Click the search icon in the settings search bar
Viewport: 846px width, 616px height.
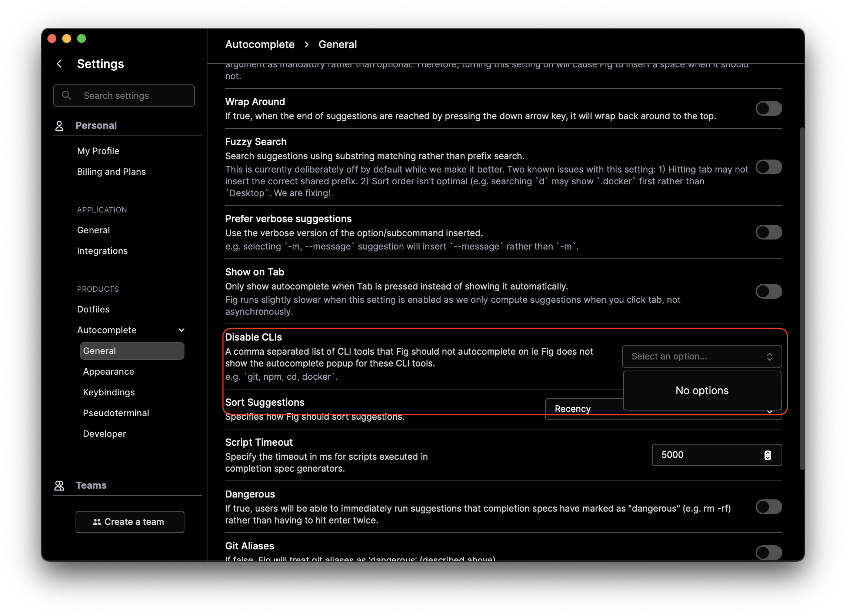tap(67, 96)
